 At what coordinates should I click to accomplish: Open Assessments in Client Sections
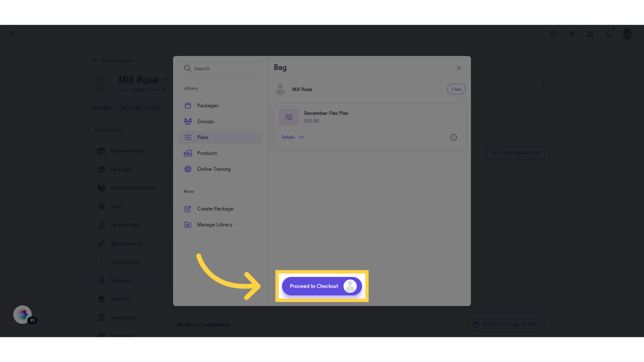[124, 318]
